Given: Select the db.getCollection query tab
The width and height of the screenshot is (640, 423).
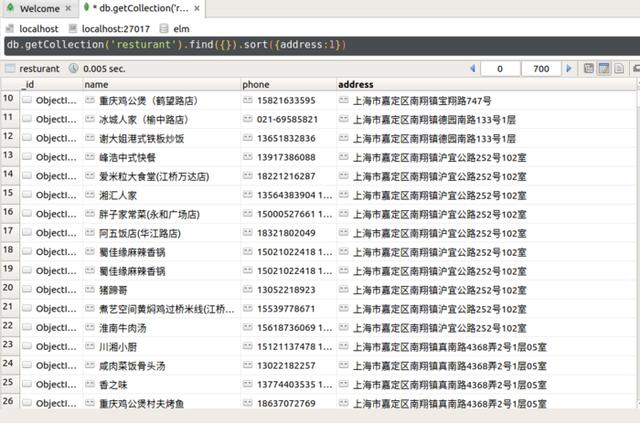Looking at the screenshot, I should [141, 8].
